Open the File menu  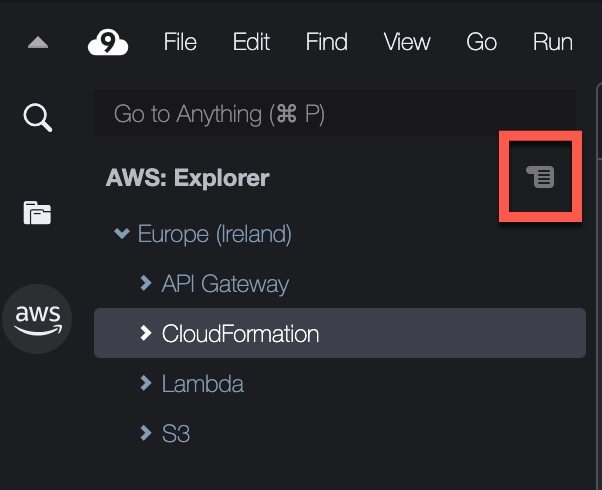[180, 41]
